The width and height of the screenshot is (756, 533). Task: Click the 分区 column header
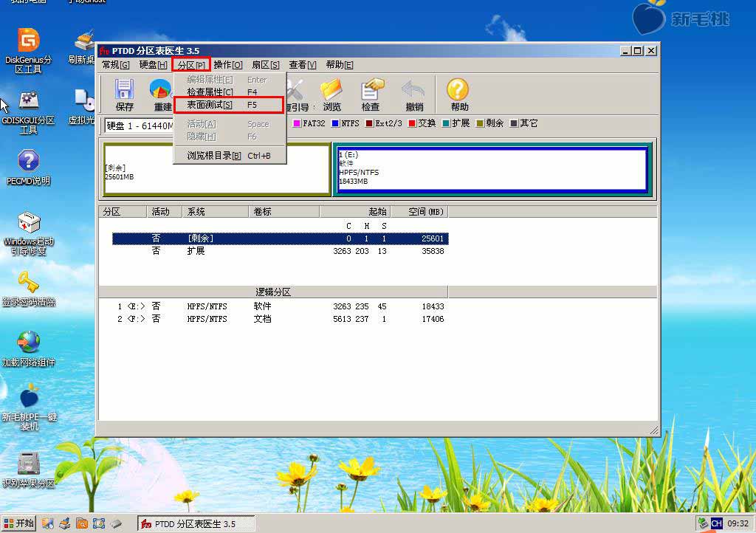[123, 212]
